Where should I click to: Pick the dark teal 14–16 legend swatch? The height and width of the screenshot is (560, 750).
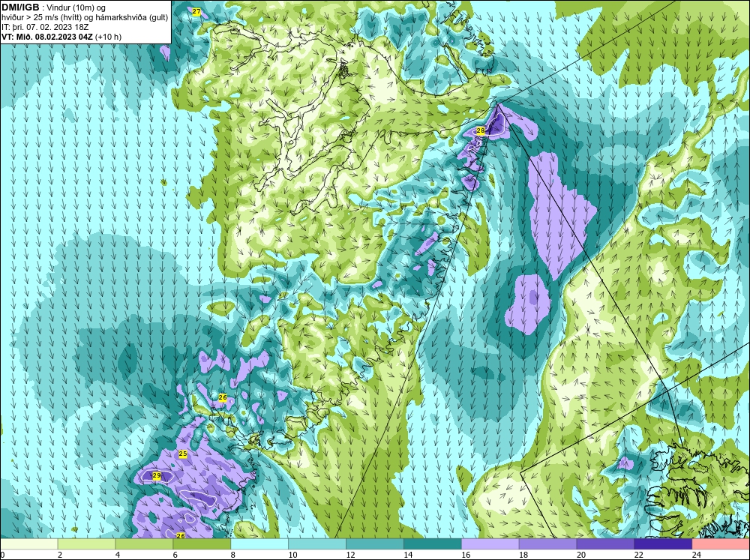point(433,544)
